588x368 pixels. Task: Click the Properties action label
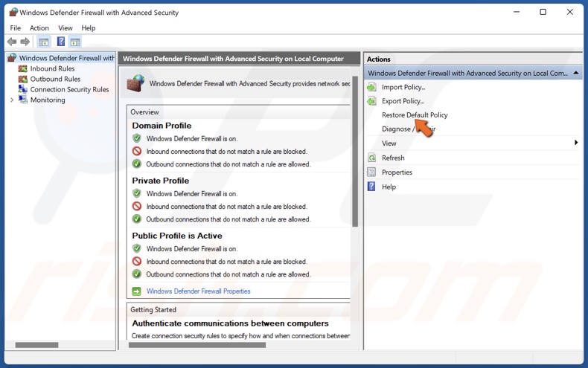click(x=397, y=172)
